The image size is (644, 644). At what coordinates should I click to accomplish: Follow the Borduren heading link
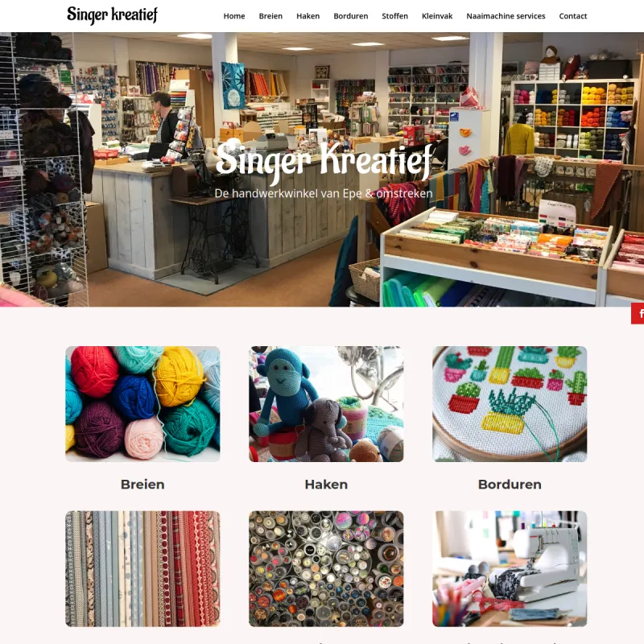pos(510,485)
